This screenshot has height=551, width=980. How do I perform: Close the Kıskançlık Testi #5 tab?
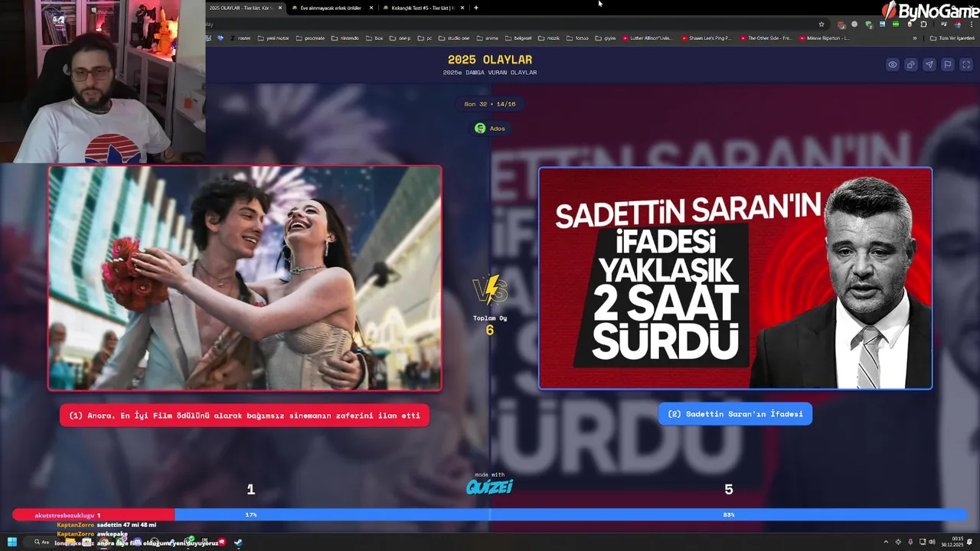tap(462, 8)
